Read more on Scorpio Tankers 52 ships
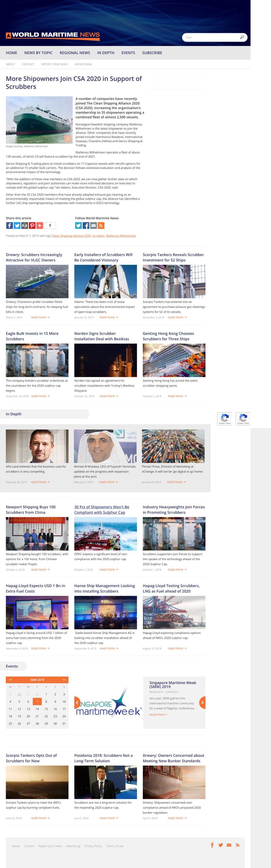This screenshot has height=868, width=271. point(177,317)
